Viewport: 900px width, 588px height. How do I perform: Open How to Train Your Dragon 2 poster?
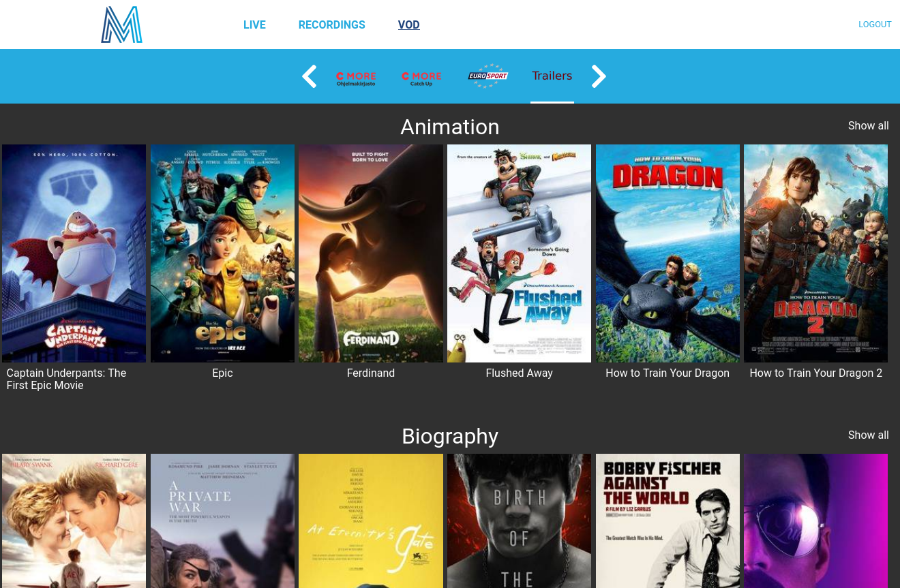[815, 253]
